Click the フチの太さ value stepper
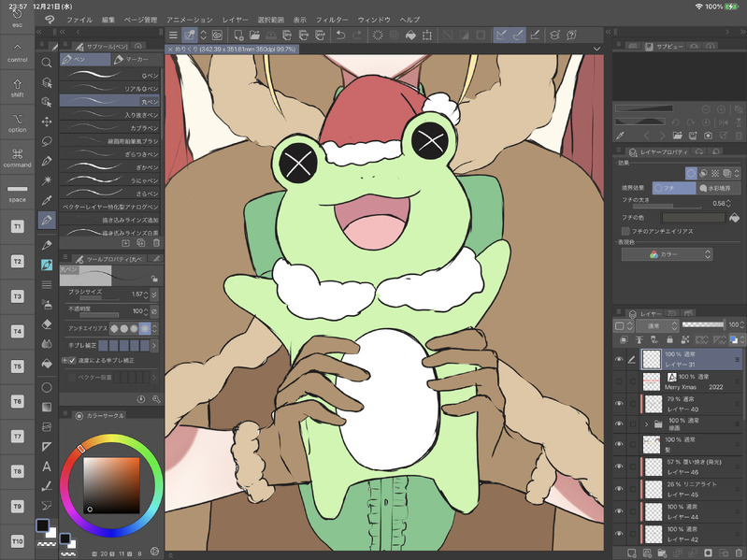Viewport: 747px width, 560px height. [x=727, y=203]
